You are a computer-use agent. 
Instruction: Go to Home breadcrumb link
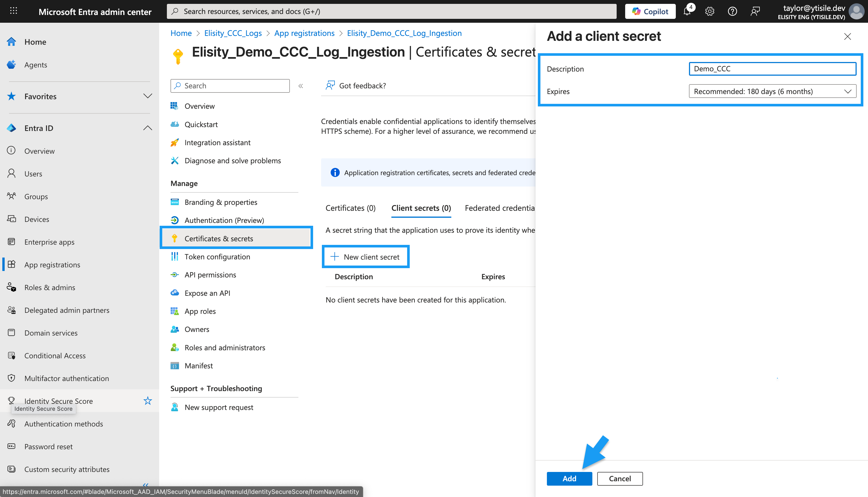coord(181,33)
